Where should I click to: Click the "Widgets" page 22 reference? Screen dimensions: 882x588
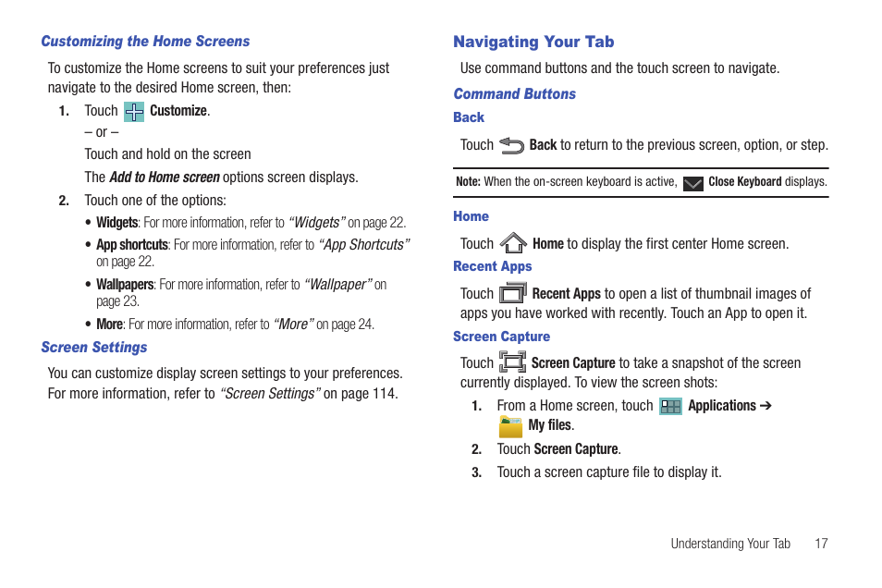click(x=347, y=223)
